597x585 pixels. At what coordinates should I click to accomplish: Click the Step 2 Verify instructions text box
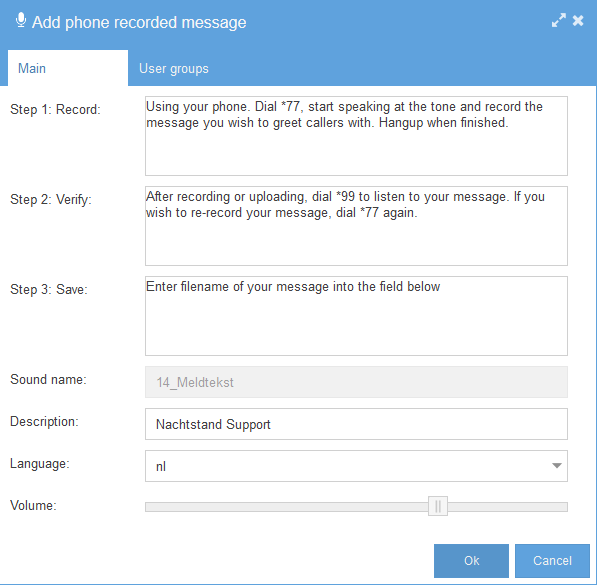[356, 226]
